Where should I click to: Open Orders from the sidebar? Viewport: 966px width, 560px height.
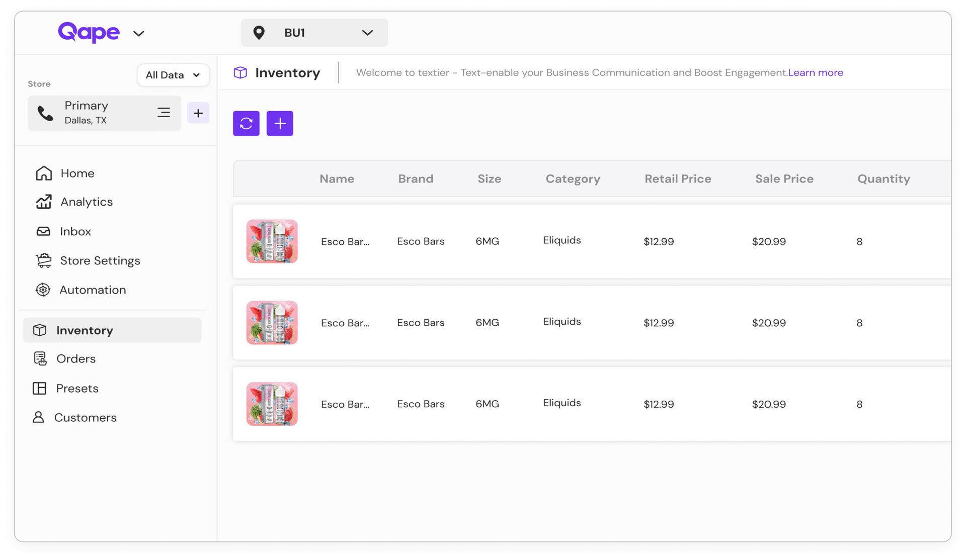(75, 359)
